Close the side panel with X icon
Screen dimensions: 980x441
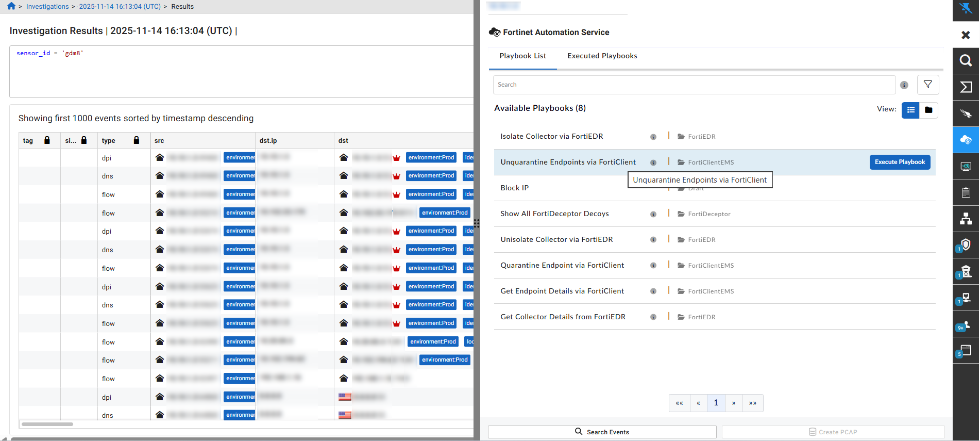(966, 35)
